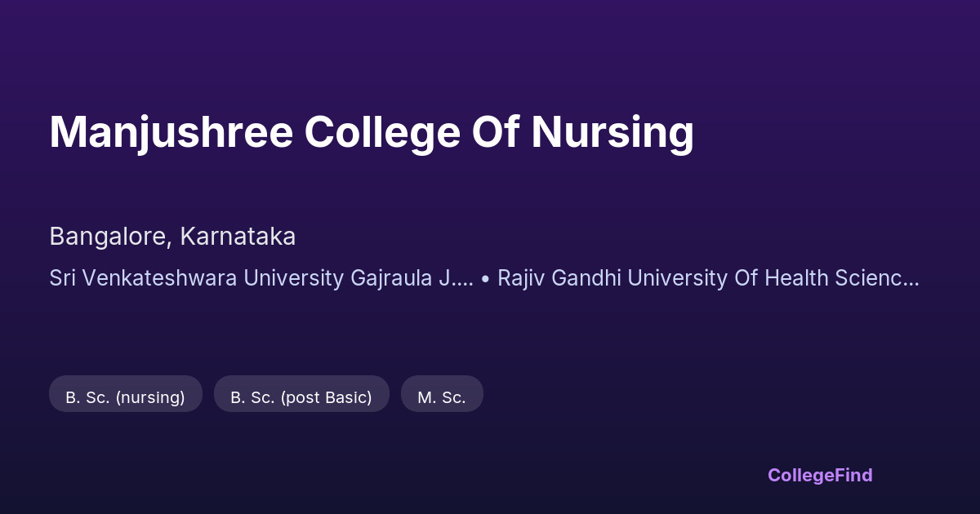Open Sri Venkateshwara University Gajraula affiliation
980x514 pixels.
(261, 278)
